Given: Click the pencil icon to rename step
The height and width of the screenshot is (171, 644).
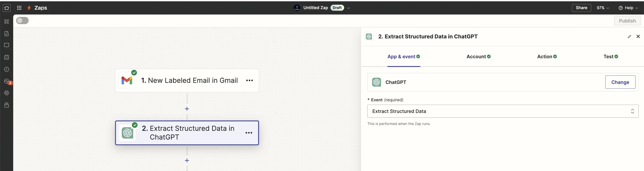Looking at the screenshot, I should point(629,36).
